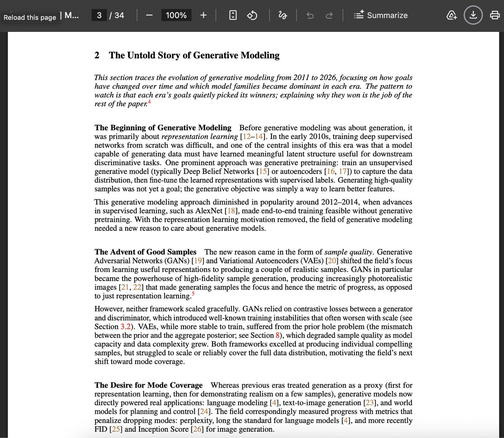This screenshot has width=504, height=438.
Task: Open citation 25 for FID
Action: point(116,429)
